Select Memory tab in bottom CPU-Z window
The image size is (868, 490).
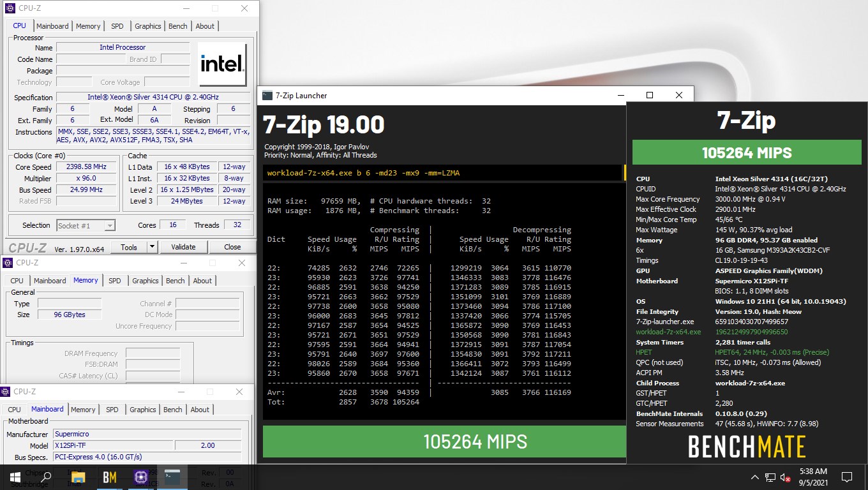tap(83, 410)
